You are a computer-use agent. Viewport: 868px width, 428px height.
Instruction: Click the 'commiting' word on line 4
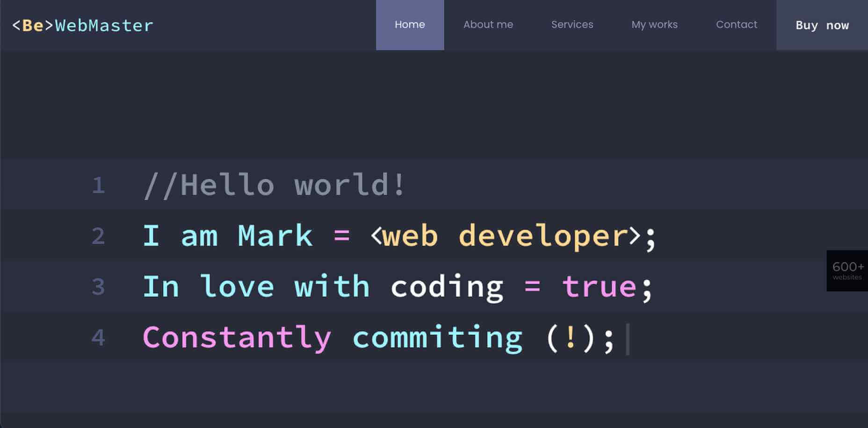tap(437, 337)
